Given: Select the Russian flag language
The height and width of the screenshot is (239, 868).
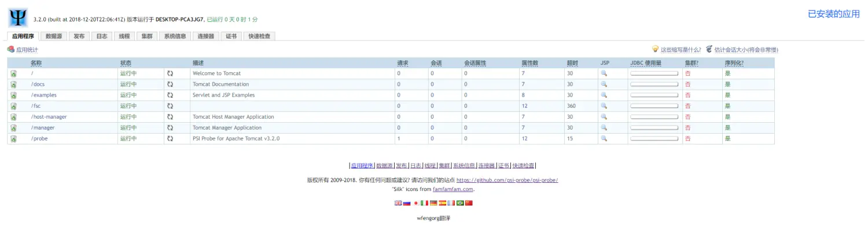Looking at the screenshot, I should (407, 203).
